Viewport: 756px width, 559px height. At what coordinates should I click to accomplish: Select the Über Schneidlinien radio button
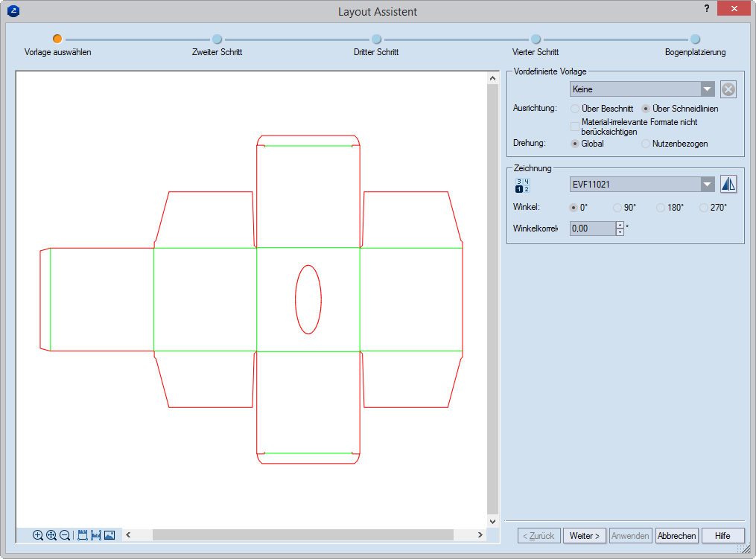point(646,109)
